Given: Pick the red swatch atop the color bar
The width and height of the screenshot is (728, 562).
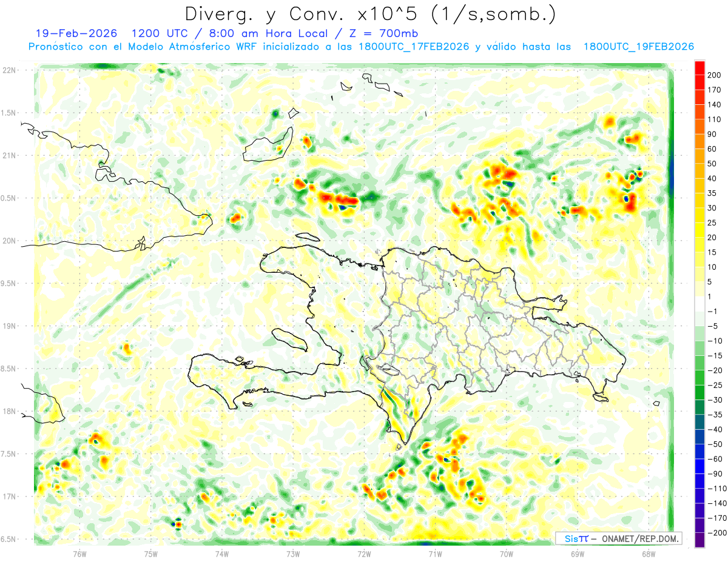Looking at the screenshot, I should [699, 68].
